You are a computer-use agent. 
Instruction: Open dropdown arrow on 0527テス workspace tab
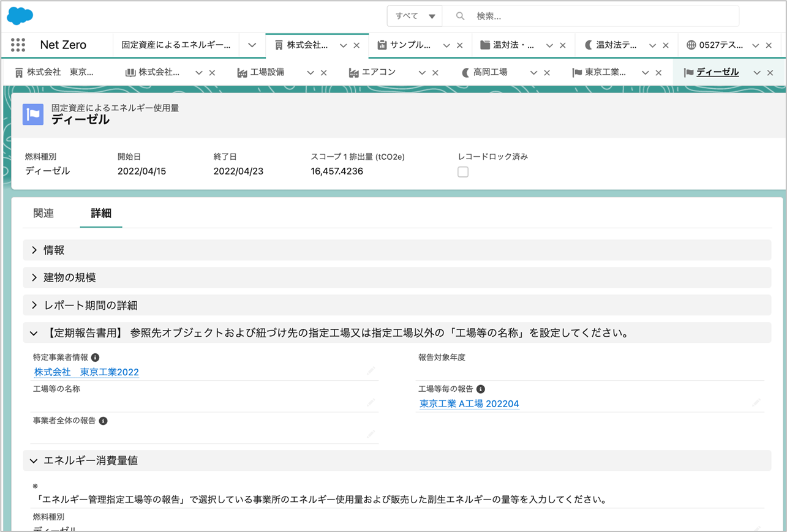click(755, 45)
